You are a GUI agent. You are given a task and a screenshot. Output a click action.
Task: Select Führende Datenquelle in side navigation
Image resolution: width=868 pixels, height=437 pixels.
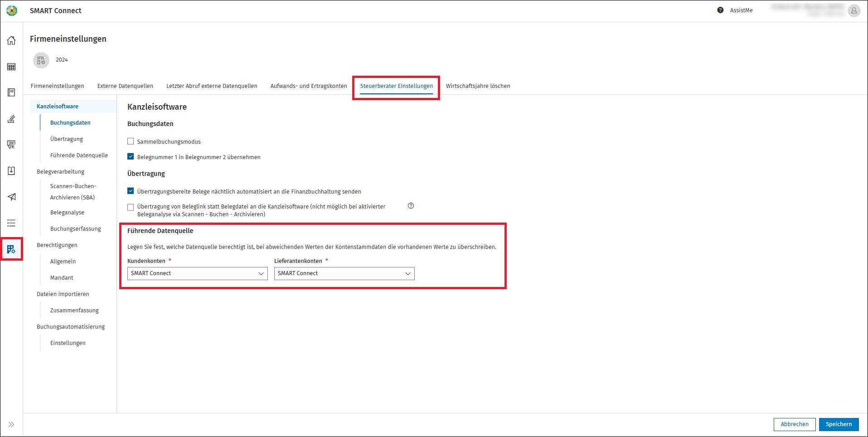click(x=79, y=155)
